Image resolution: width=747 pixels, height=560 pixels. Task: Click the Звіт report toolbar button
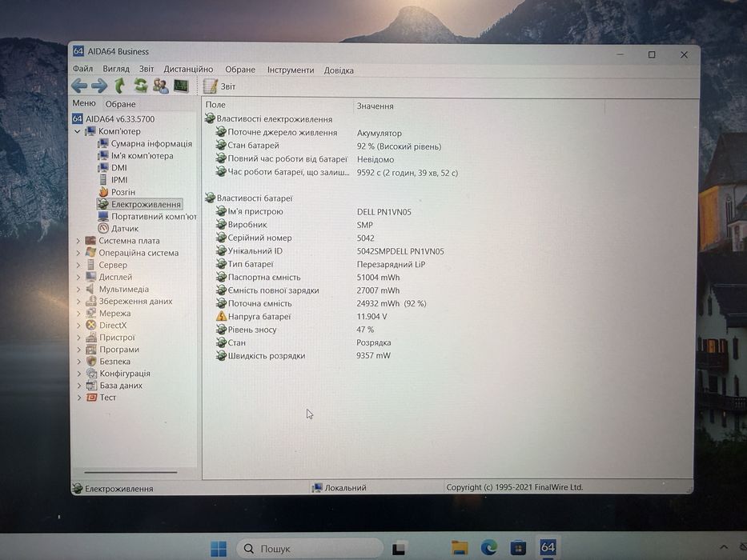219,86
